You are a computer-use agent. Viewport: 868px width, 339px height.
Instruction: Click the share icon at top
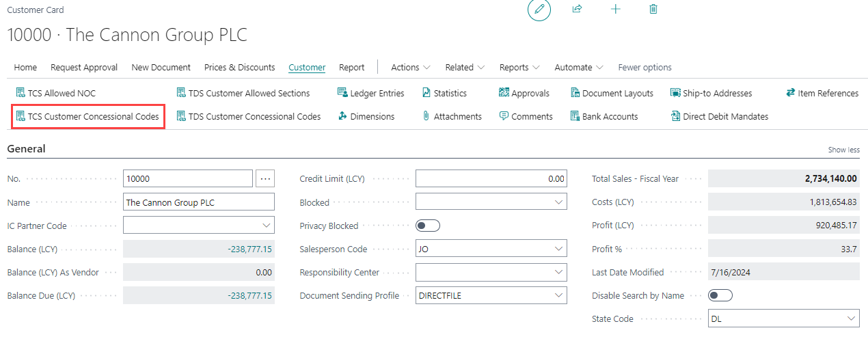tap(577, 10)
